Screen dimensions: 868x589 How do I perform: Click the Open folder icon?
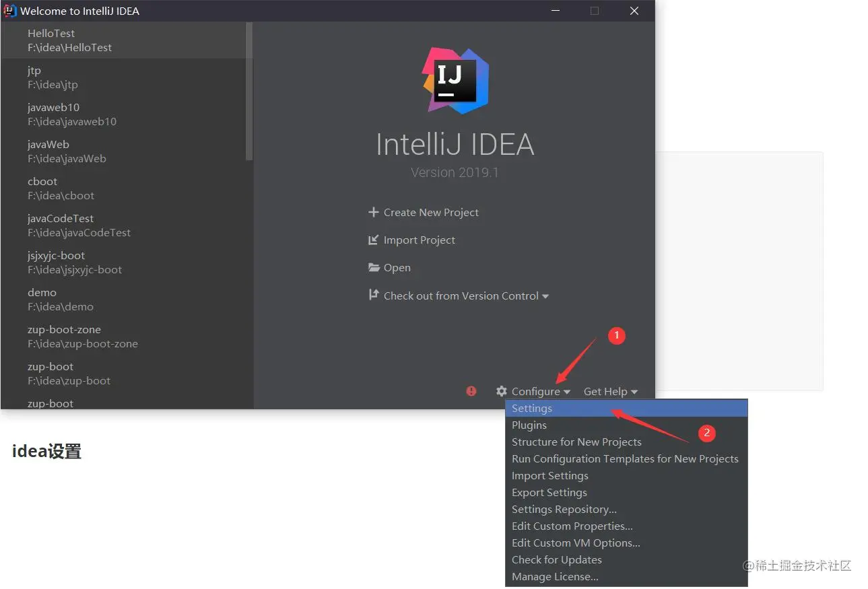[374, 267]
